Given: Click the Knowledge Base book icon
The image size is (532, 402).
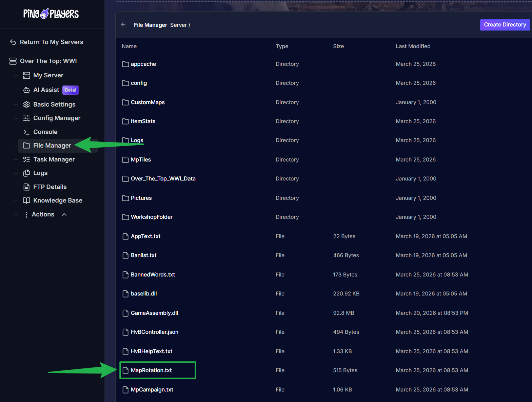Looking at the screenshot, I should pos(26,200).
